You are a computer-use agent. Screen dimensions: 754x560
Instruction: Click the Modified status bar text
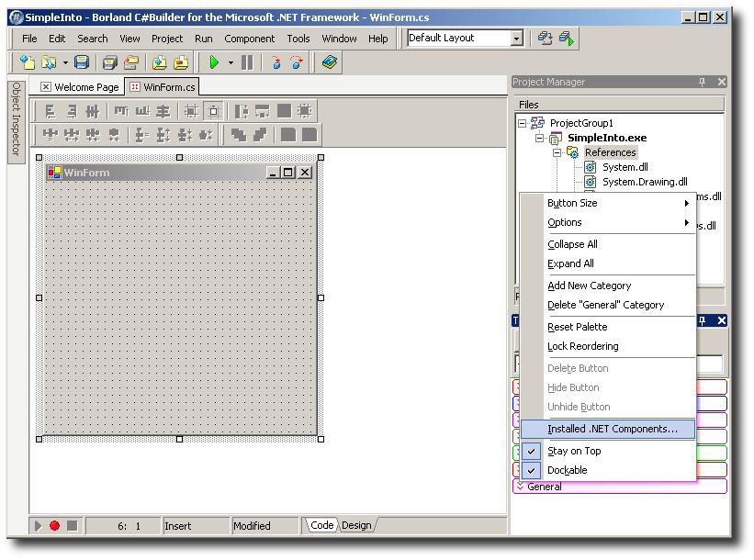[x=252, y=526]
